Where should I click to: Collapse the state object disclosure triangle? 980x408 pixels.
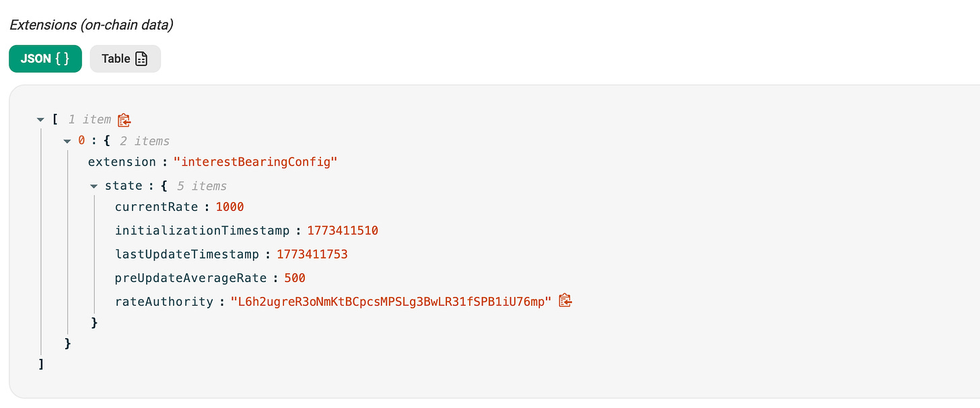[x=93, y=185]
